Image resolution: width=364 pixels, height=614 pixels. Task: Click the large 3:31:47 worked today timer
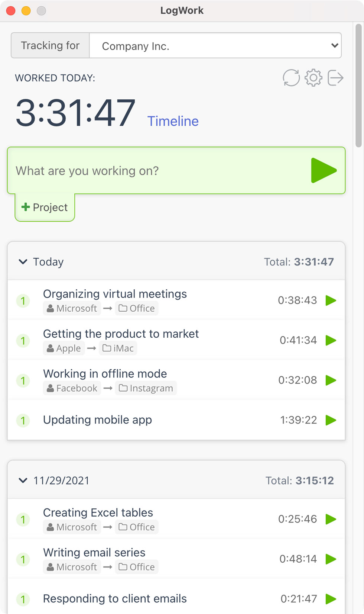point(76,112)
